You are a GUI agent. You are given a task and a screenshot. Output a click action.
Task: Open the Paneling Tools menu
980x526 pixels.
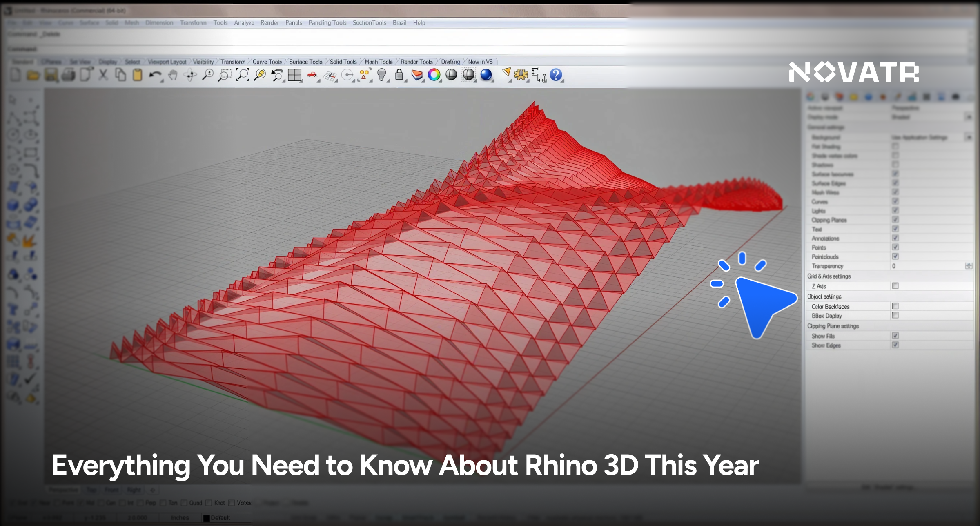coord(327,23)
